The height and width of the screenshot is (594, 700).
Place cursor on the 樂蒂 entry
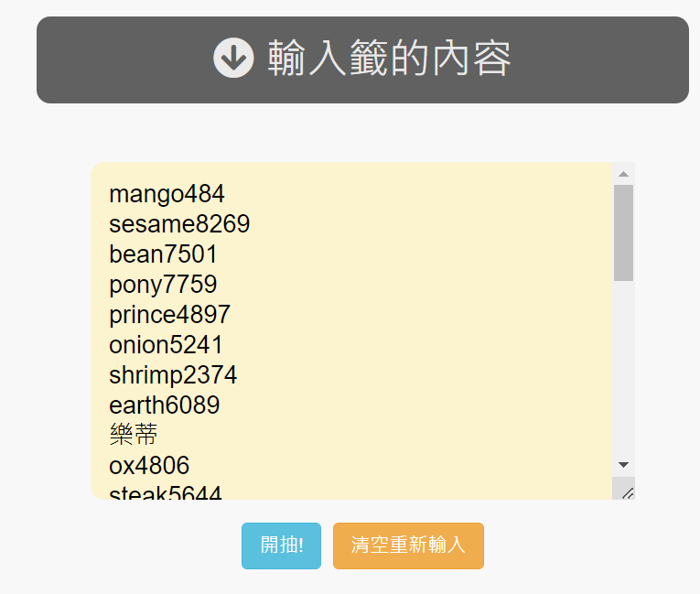point(133,435)
